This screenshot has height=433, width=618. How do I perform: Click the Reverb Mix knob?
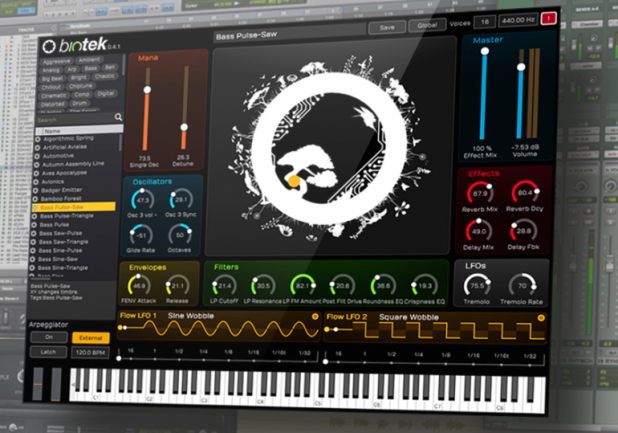[x=480, y=193]
